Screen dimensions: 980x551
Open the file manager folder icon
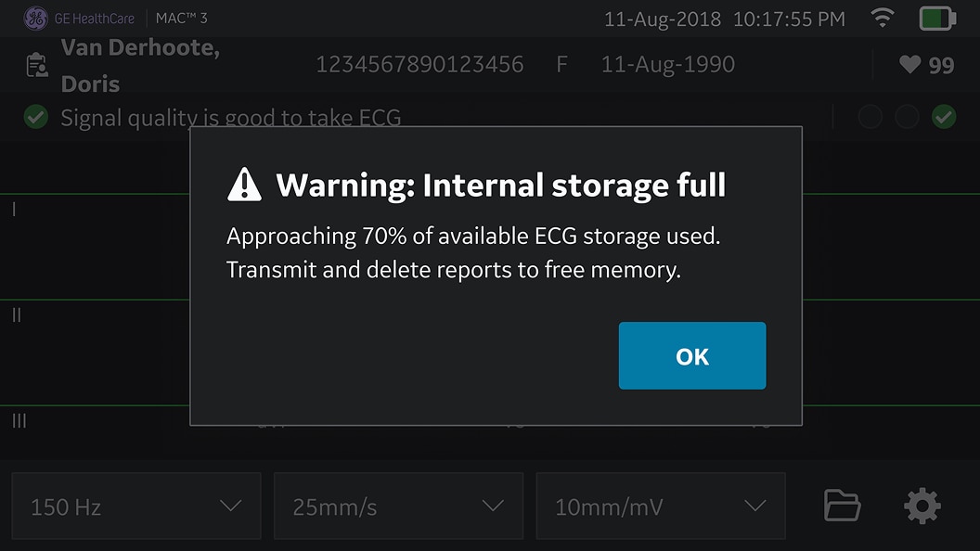[x=842, y=506]
